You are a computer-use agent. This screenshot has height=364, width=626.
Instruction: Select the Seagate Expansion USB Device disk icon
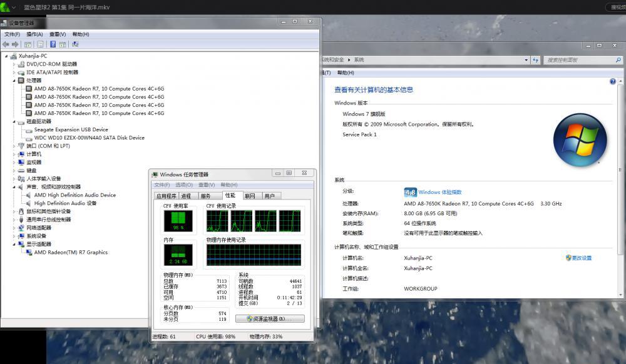point(29,129)
